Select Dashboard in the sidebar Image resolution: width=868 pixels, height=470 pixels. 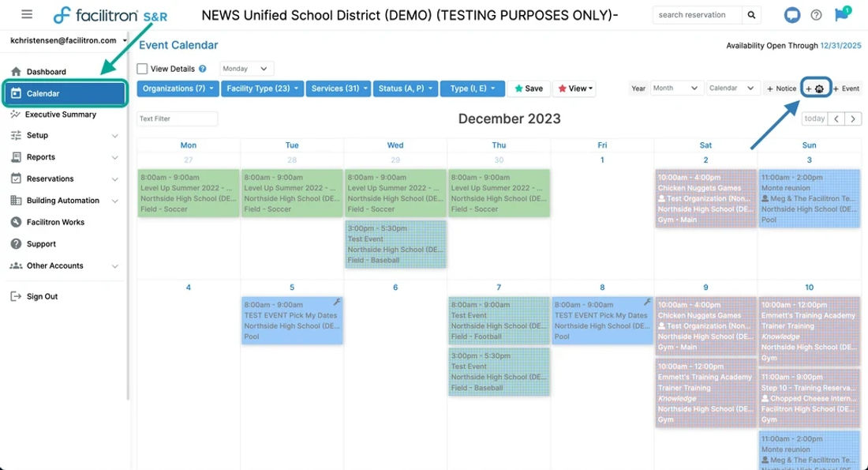[47, 72]
